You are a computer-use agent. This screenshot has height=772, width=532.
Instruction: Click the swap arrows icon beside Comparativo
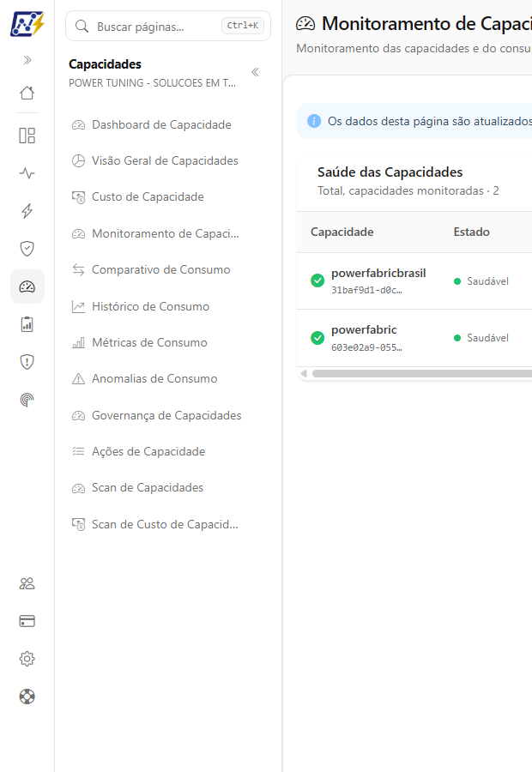click(x=78, y=270)
